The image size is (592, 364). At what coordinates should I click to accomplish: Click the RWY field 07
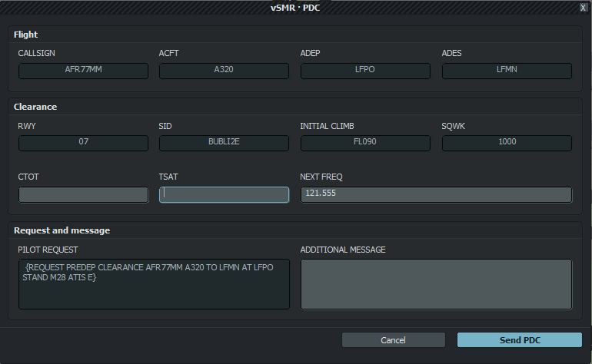84,143
